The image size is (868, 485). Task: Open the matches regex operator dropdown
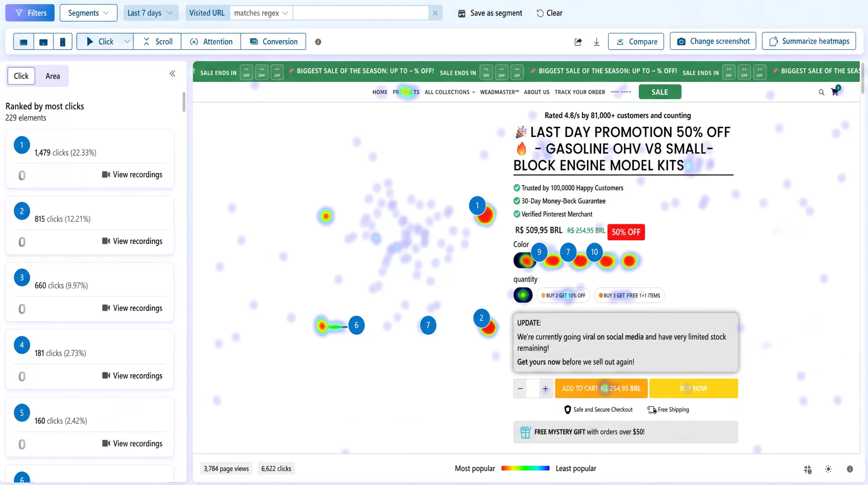tap(261, 13)
